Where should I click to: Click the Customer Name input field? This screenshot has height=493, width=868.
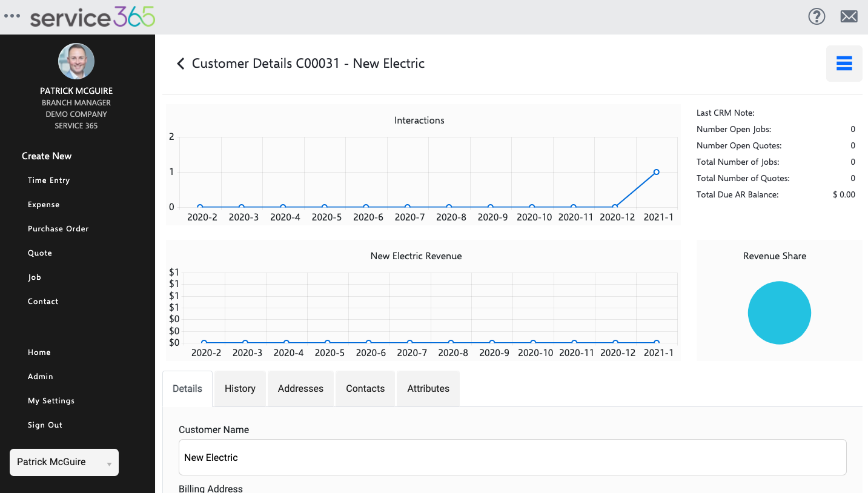(x=512, y=457)
